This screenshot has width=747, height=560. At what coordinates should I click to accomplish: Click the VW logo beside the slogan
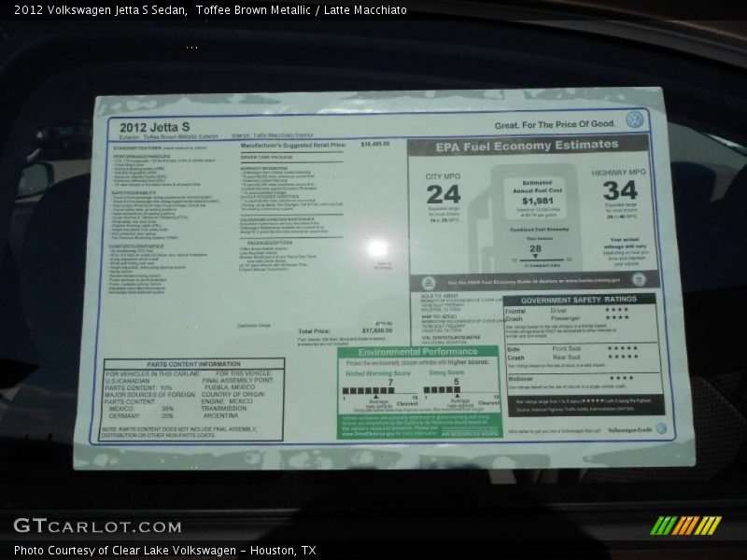[x=634, y=119]
